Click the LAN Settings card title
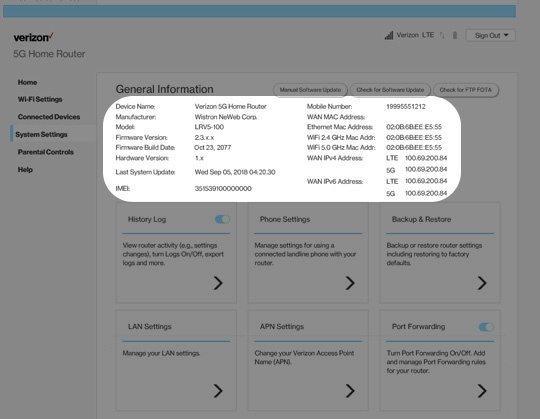Viewport: 540px width, 419px height. click(149, 327)
